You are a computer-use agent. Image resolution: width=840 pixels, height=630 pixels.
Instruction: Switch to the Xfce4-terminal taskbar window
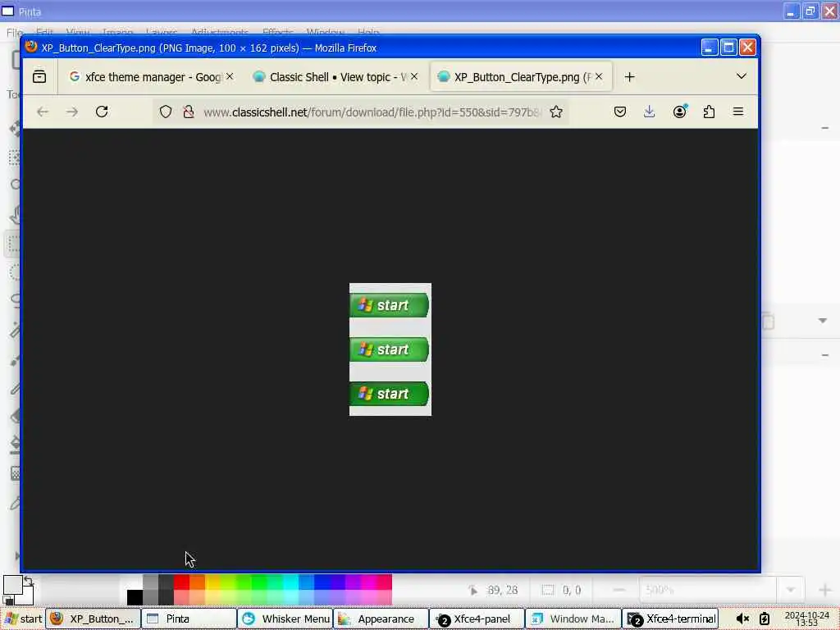coord(670,619)
